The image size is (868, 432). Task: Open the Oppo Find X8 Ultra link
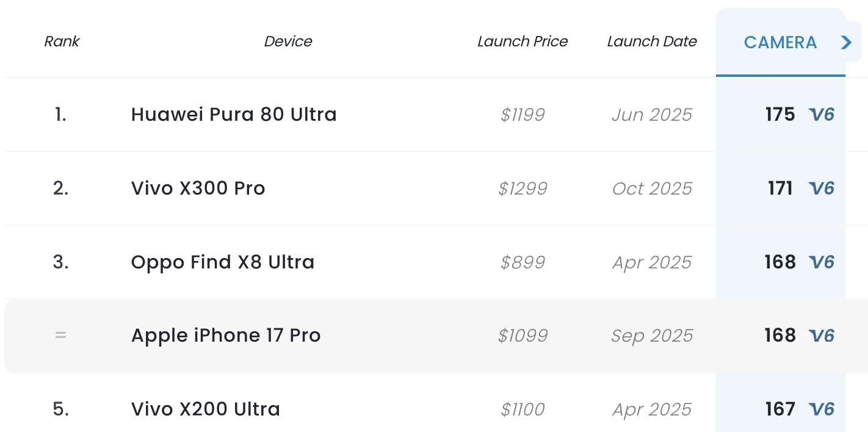tap(223, 262)
